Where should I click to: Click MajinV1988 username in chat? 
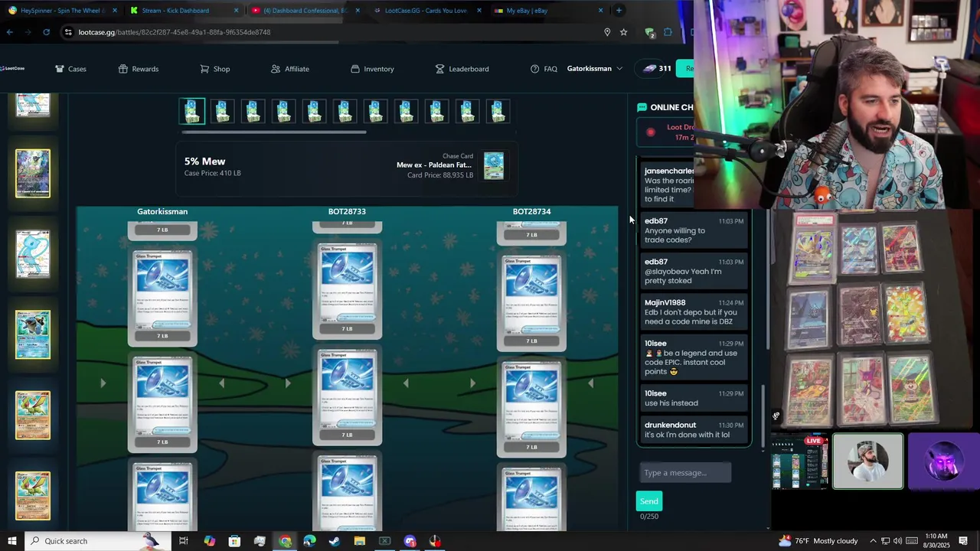(665, 302)
